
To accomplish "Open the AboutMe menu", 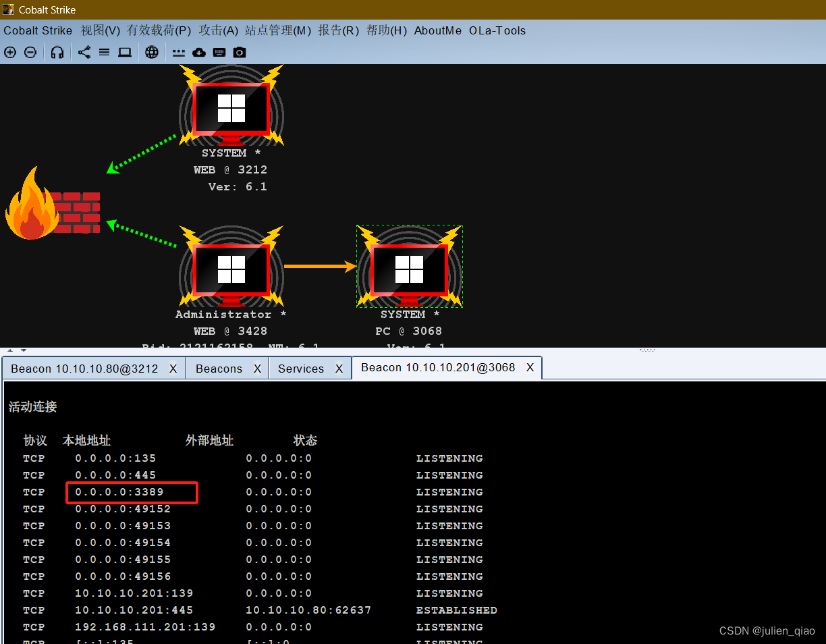I will [438, 30].
